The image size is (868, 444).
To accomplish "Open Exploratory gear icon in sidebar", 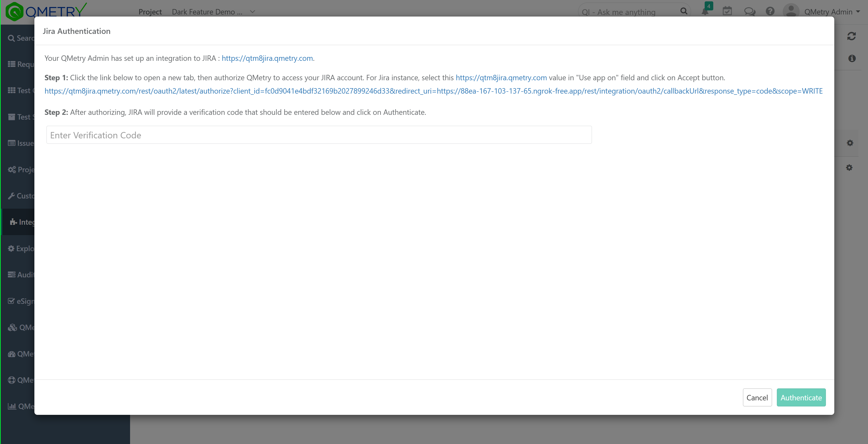I will coord(11,248).
